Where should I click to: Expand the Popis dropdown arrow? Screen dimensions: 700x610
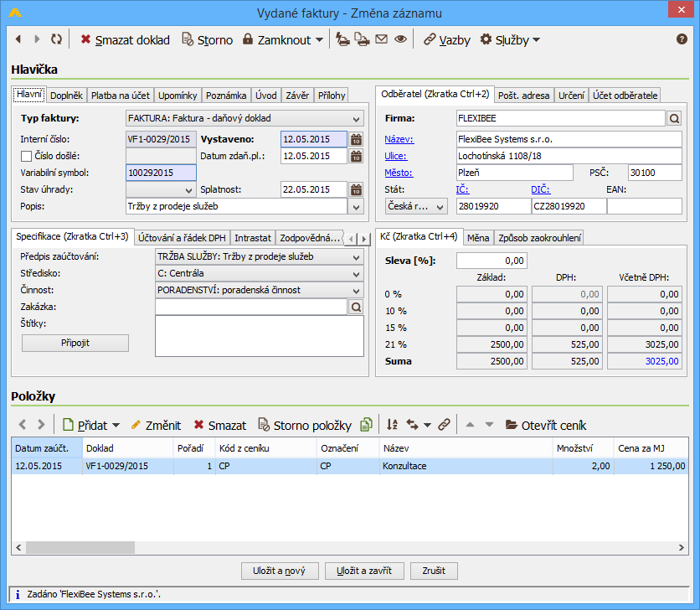(356, 207)
